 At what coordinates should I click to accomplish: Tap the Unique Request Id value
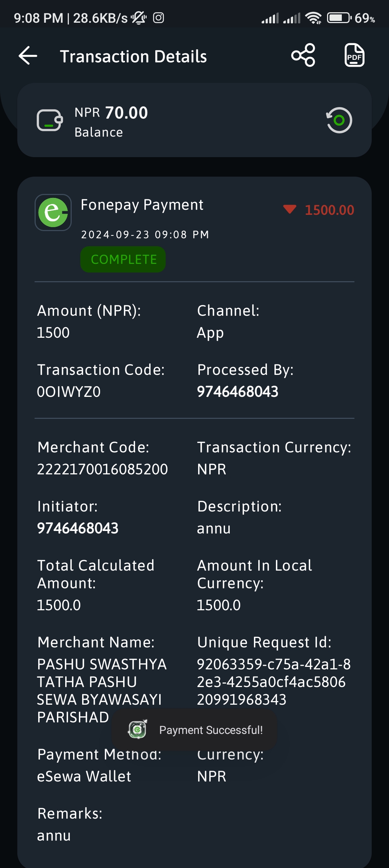pos(274,682)
